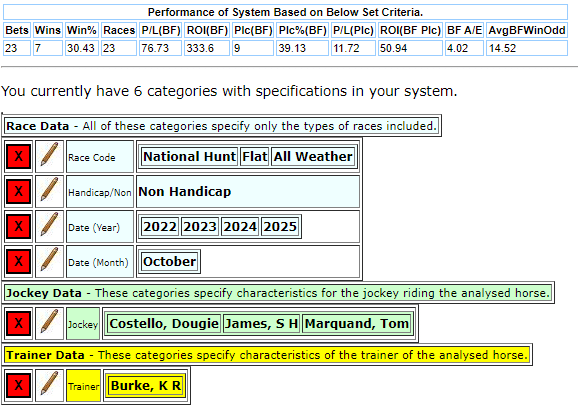Delete the Handicap/Non category using red X
This screenshot has width=578, height=412.
pos(18,192)
